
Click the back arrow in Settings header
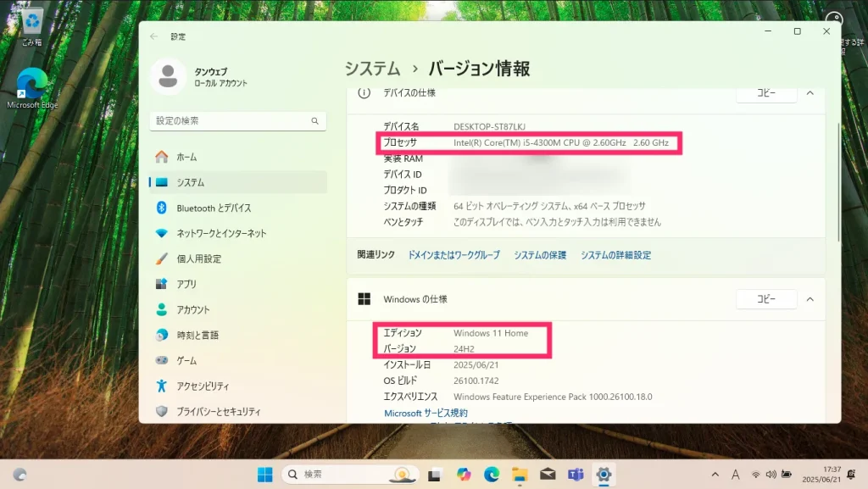coord(154,36)
